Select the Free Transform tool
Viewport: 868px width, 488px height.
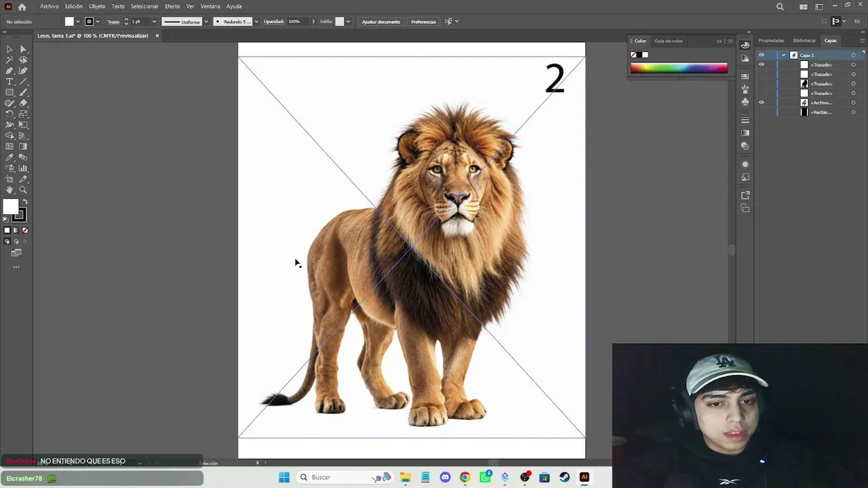click(x=23, y=125)
